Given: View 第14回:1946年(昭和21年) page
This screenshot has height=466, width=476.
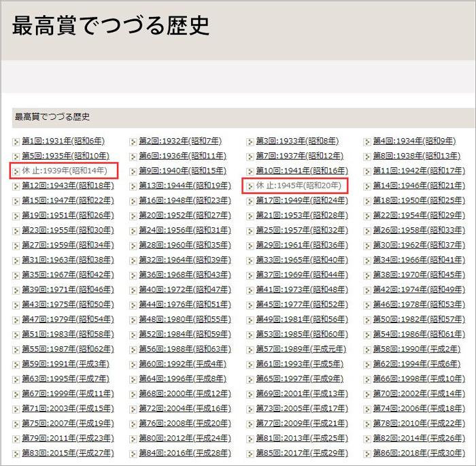Looking at the screenshot, I should click(420, 186).
